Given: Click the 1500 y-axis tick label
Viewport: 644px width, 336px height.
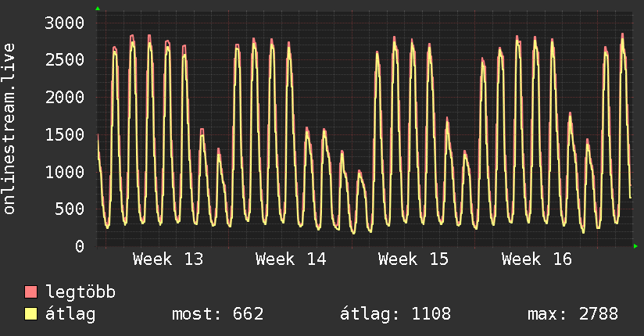Looking at the screenshot, I should coord(65,134).
